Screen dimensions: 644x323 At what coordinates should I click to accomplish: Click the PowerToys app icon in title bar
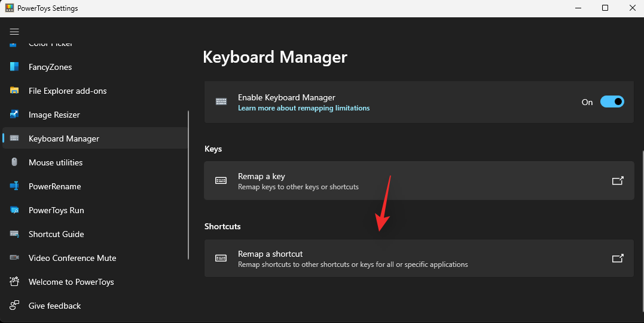pos(10,8)
